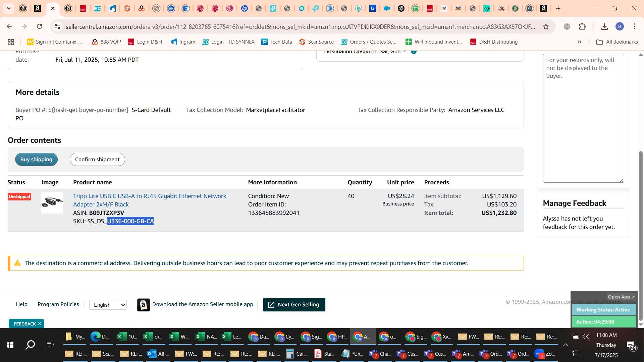
Task: Select the Unshipped status badge
Action: [x=19, y=197]
